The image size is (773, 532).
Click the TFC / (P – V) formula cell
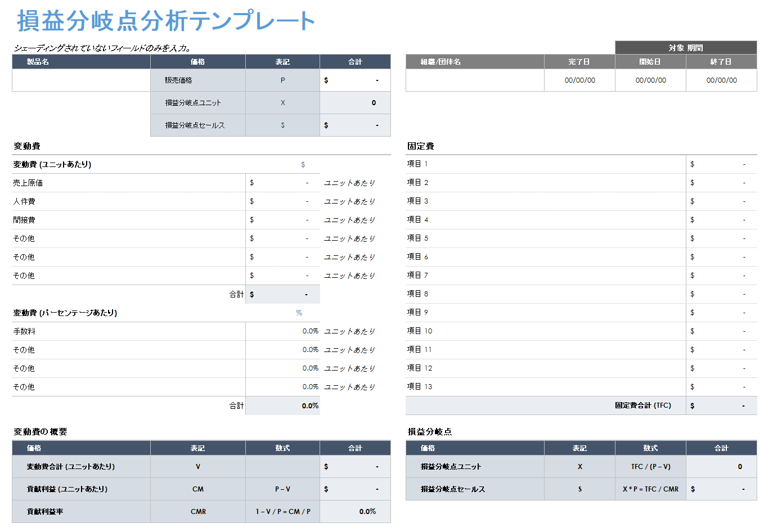click(650, 467)
